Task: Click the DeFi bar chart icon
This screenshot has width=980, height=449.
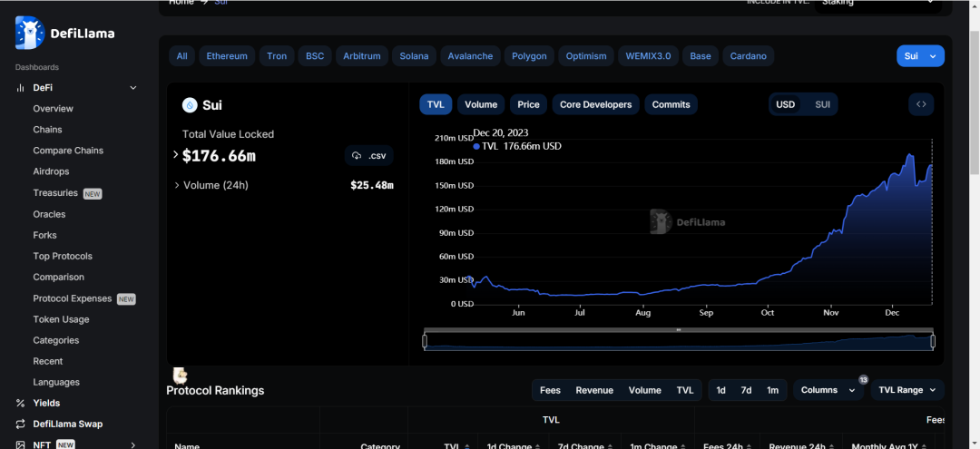Action: click(x=20, y=88)
